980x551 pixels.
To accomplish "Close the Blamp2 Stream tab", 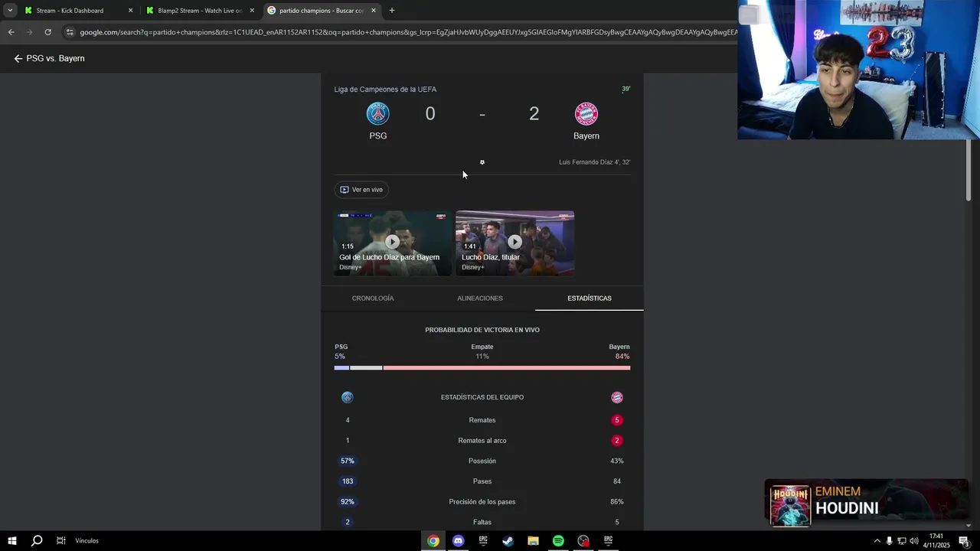I will tap(252, 11).
